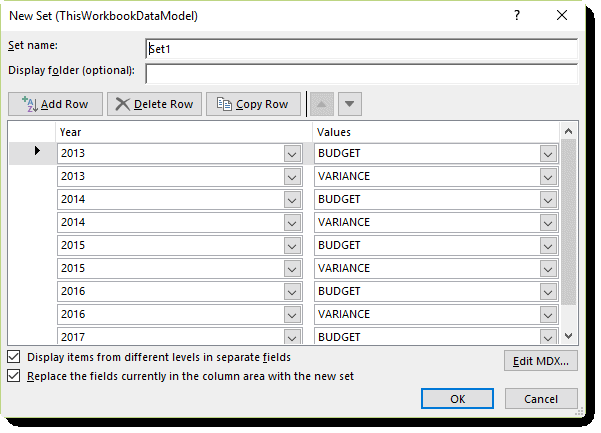Click the Set name input field
Image resolution: width=601 pixels, height=433 pixels.
(x=361, y=49)
